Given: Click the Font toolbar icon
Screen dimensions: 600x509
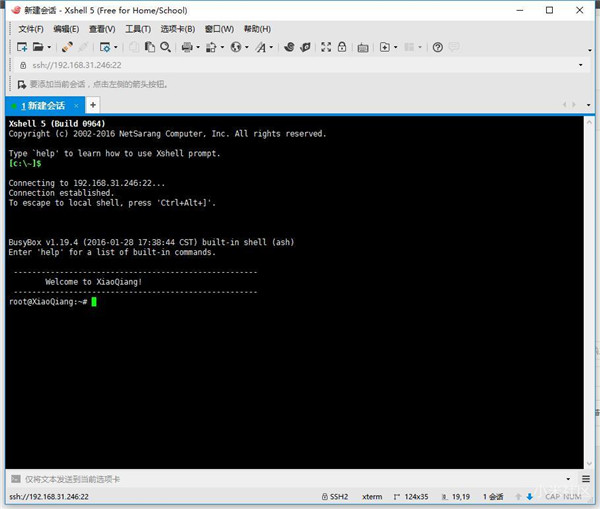Looking at the screenshot, I should click(260, 47).
